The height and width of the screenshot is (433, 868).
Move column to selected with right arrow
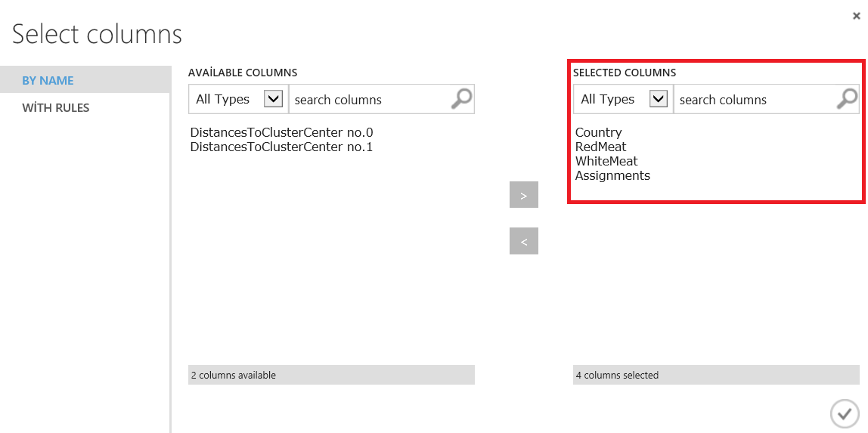click(524, 195)
